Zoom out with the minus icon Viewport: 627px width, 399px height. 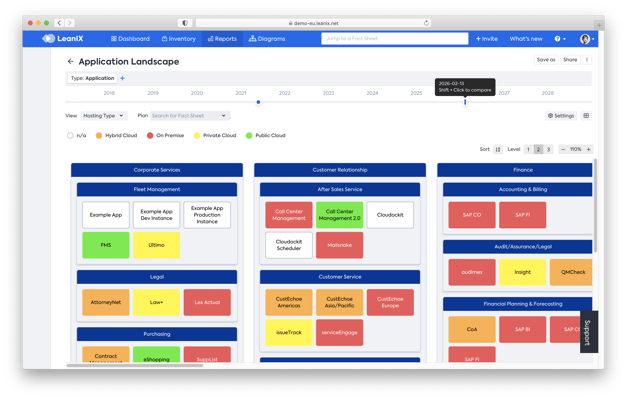(x=563, y=150)
